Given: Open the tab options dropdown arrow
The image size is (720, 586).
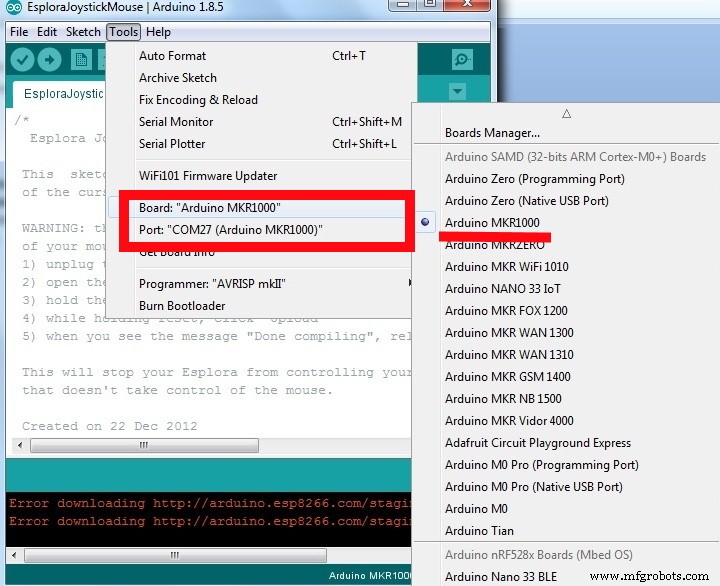Looking at the screenshot, I should [457, 92].
